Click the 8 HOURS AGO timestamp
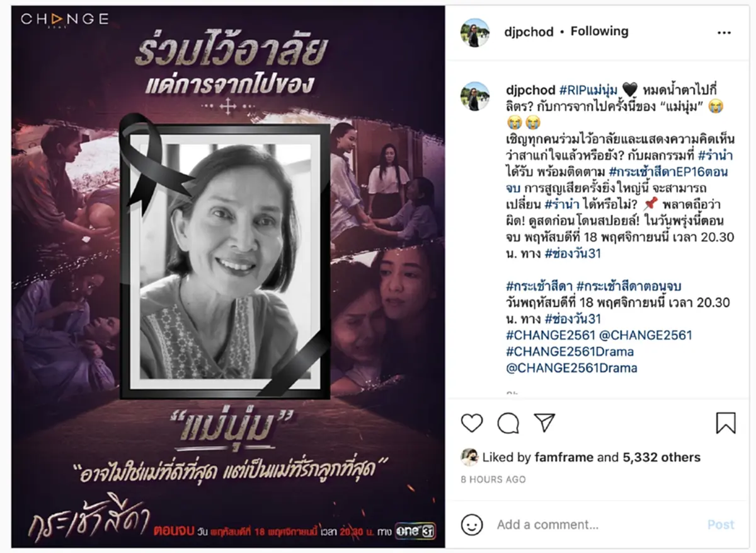The width and height of the screenshot is (756, 553). [x=493, y=479]
